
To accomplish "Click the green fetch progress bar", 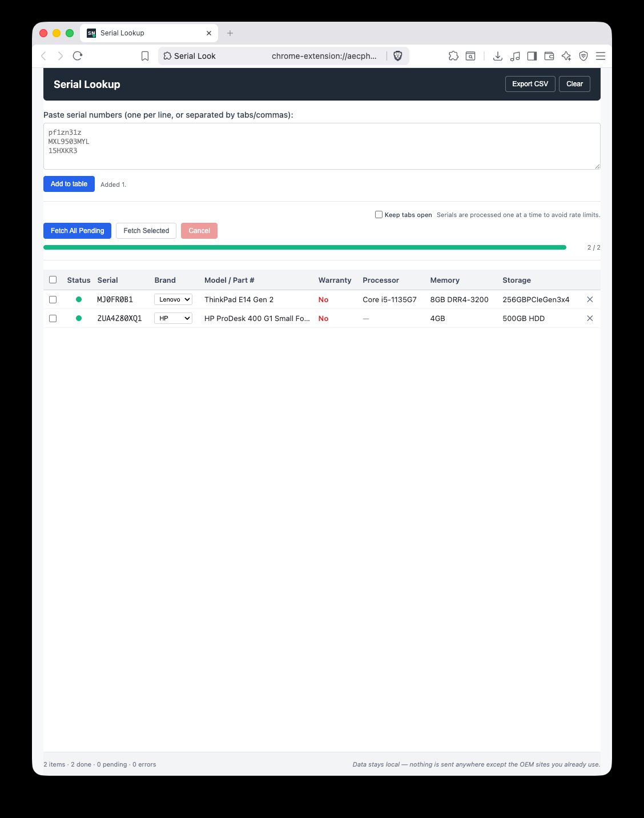I will click(x=305, y=247).
